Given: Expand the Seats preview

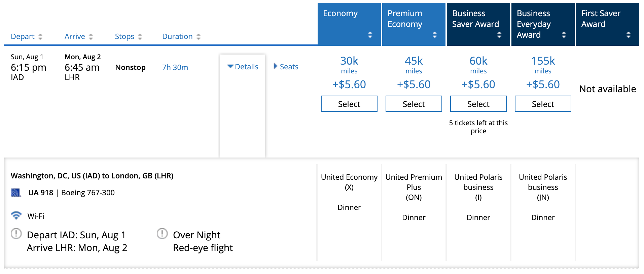Looking at the screenshot, I should [286, 66].
